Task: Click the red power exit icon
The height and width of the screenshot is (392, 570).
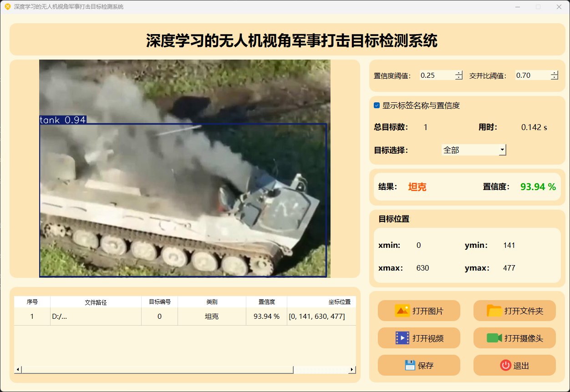Action: tap(505, 365)
